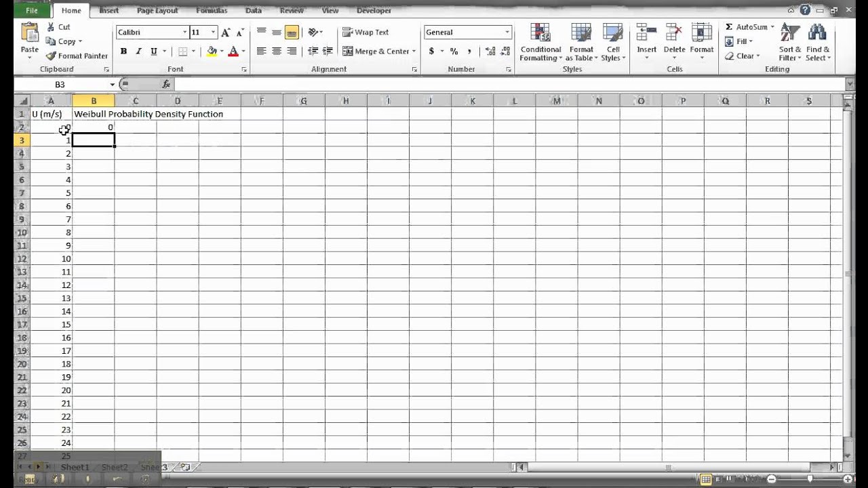Viewport: 868px width, 488px height.
Task: Open Conditional Formatting menu
Action: point(540,42)
